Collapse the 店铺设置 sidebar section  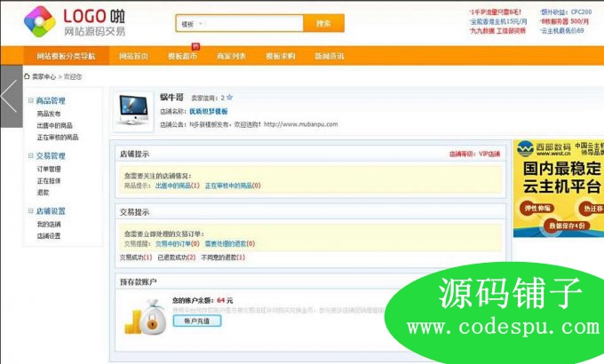(30, 210)
